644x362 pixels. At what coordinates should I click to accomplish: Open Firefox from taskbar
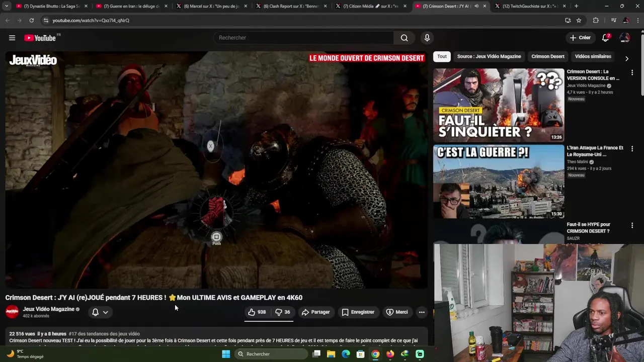[x=390, y=354]
